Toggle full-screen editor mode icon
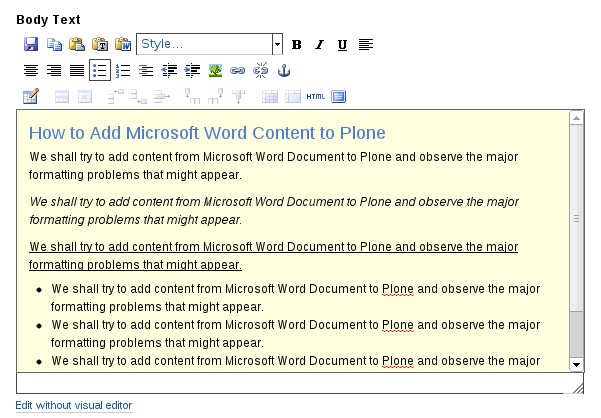This screenshot has height=418, width=601. tap(338, 97)
